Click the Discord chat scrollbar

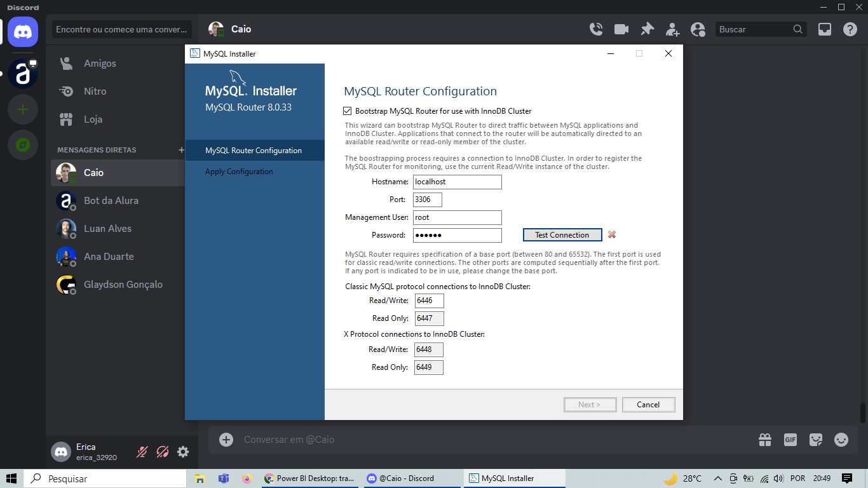pos(863,413)
